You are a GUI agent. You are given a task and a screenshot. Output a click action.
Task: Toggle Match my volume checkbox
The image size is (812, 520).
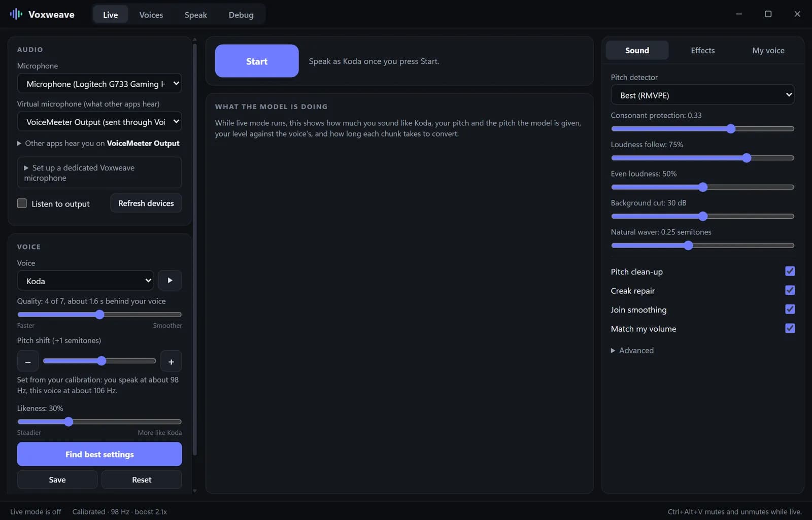790,328
